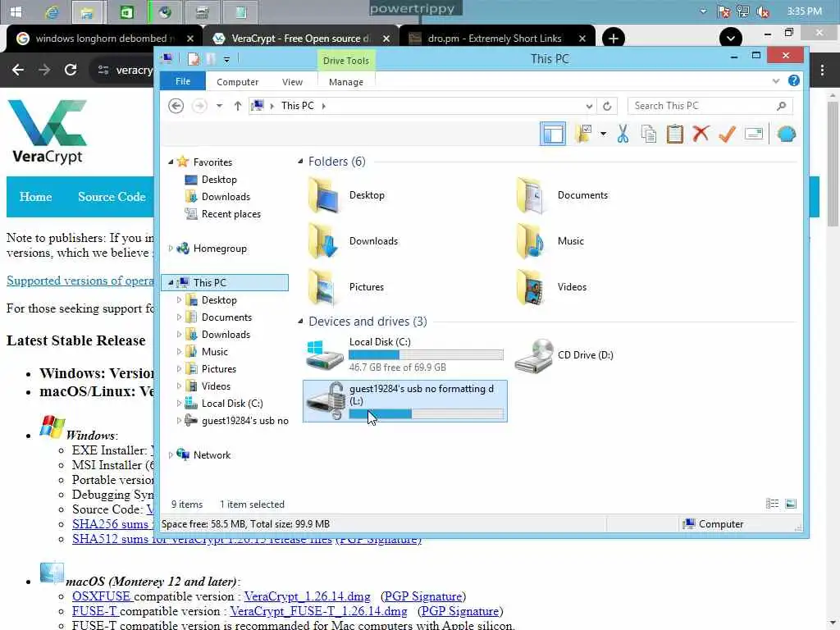
Task: Click the search magnifier in Explorer
Action: point(781,106)
